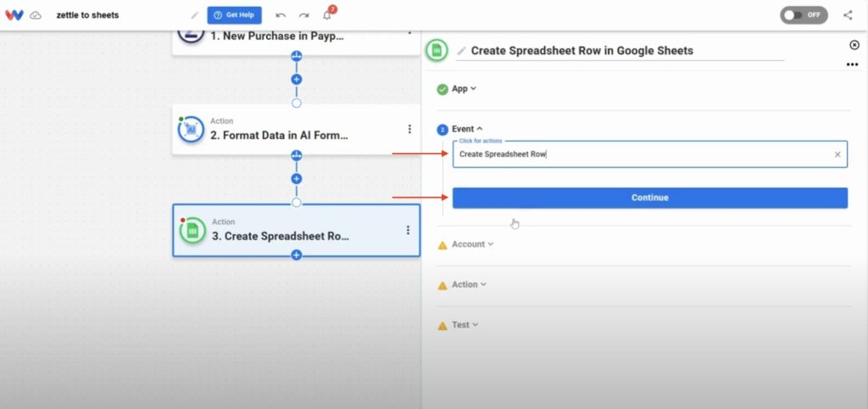Click path split icon below step 2
Viewport: 868px width, 409px height.
coord(296,155)
